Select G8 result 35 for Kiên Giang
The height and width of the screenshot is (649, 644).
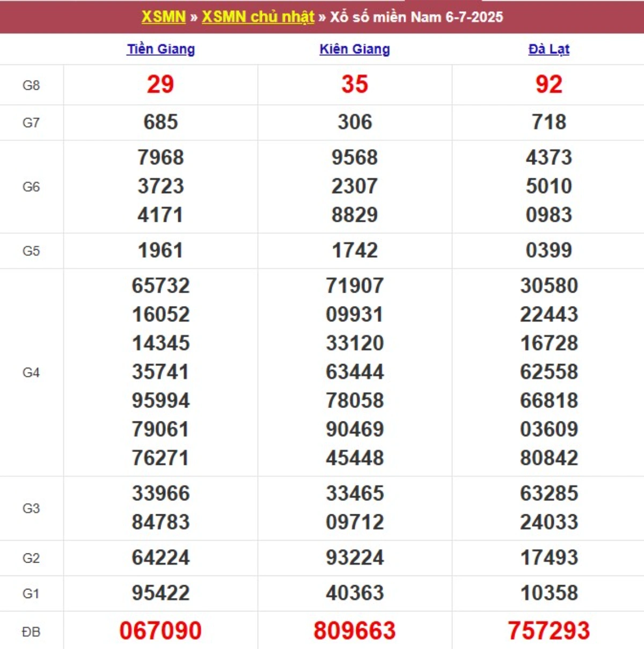[x=355, y=84]
